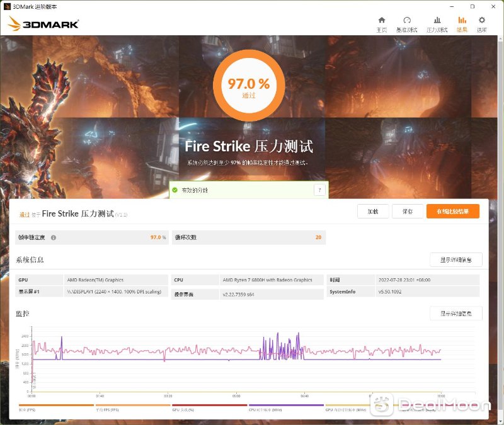Show detailed info for 监控 section
The image size is (504, 425).
(456, 314)
